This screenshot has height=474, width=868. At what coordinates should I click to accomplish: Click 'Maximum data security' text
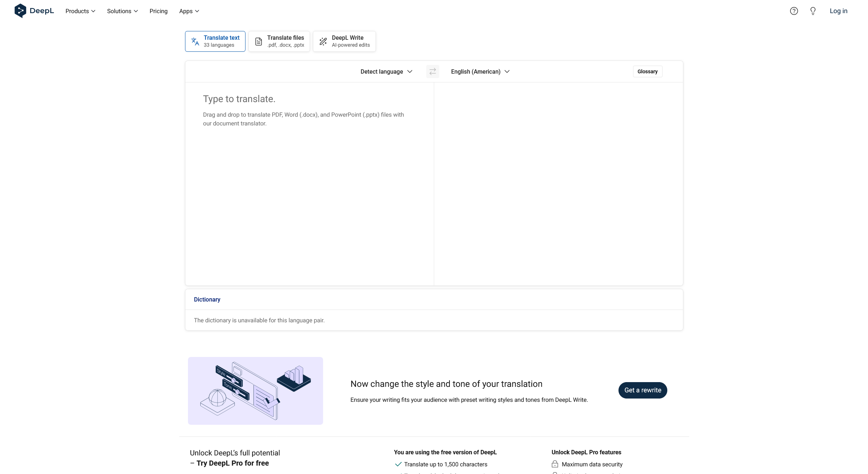[x=592, y=464]
